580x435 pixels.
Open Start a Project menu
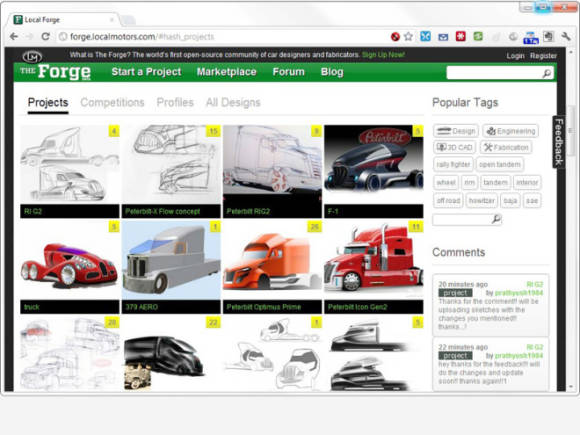[146, 72]
